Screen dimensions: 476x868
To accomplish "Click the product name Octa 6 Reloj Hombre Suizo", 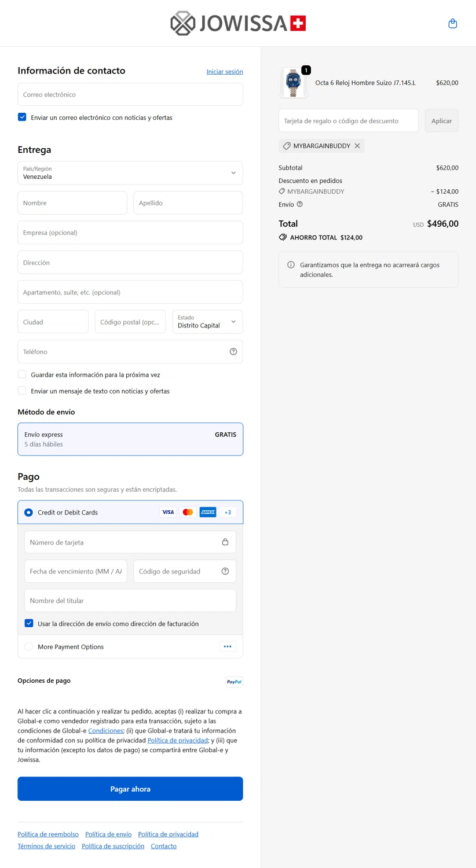I will coord(365,83).
